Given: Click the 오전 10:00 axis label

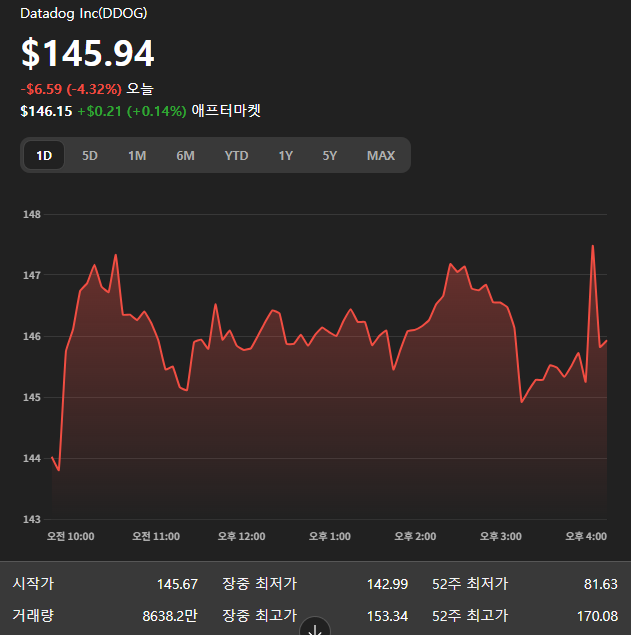Looking at the screenshot, I should click(x=70, y=536).
